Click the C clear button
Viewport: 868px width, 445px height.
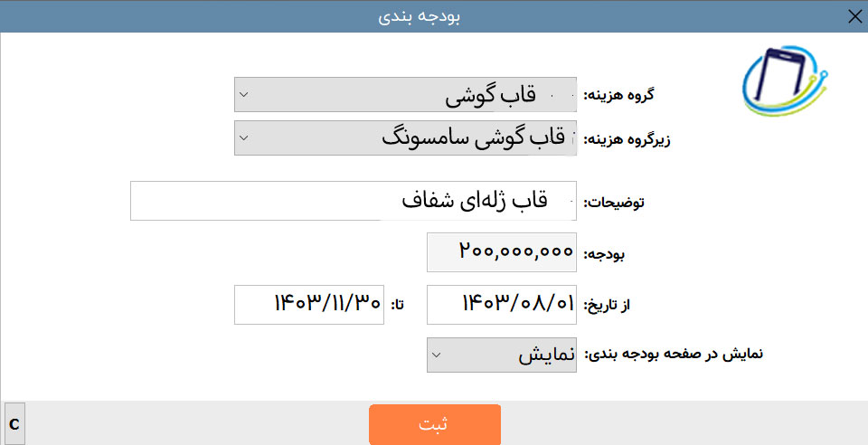click(x=14, y=424)
